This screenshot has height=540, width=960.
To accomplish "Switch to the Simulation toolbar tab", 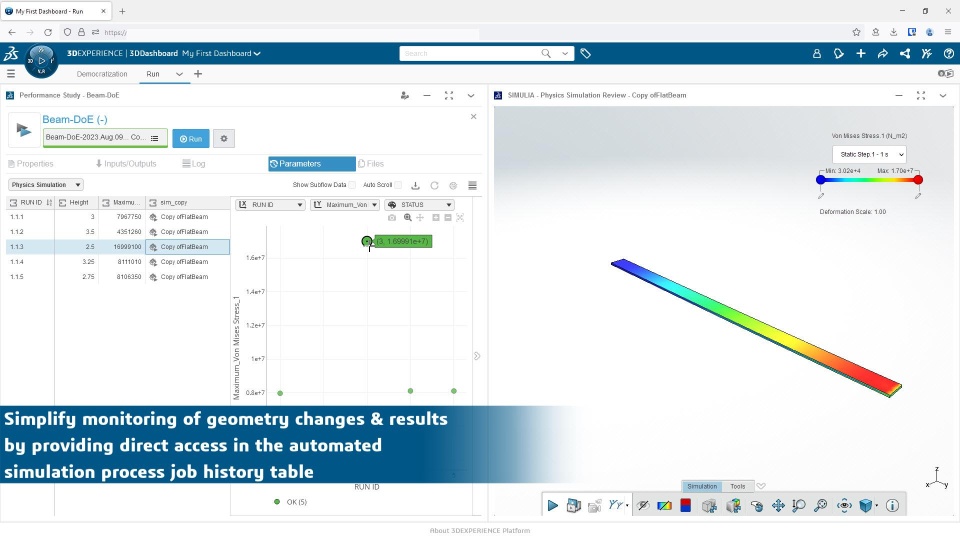I will [x=702, y=486].
